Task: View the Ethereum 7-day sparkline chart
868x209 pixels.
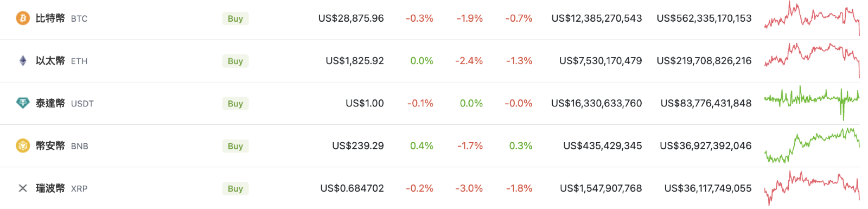Action: click(812, 61)
